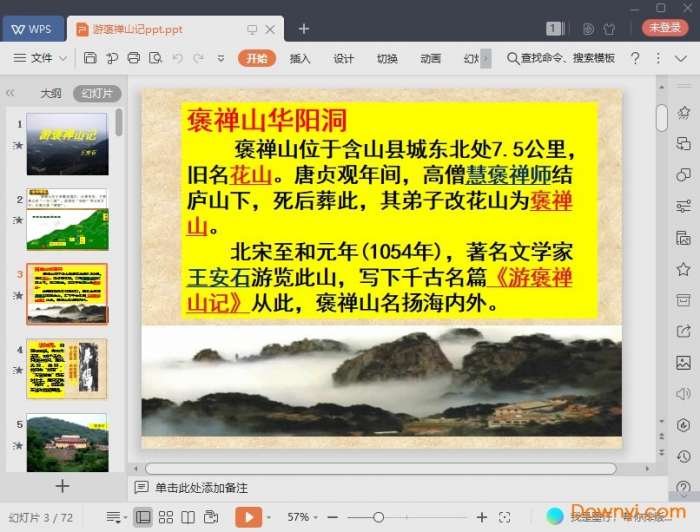Click the window-count badge showing 1
Screen dimensions: 700x532
(x=555, y=29)
